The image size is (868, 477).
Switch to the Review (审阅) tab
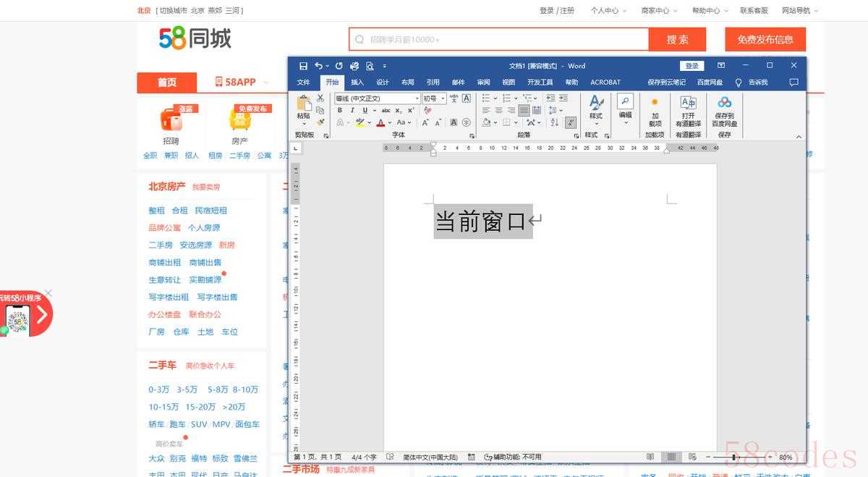click(x=483, y=82)
